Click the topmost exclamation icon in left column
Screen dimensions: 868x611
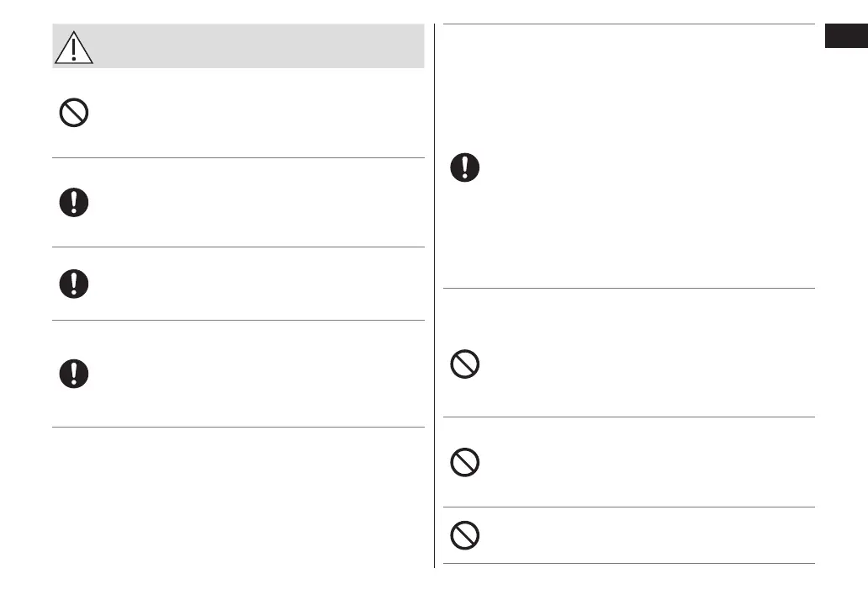74,203
